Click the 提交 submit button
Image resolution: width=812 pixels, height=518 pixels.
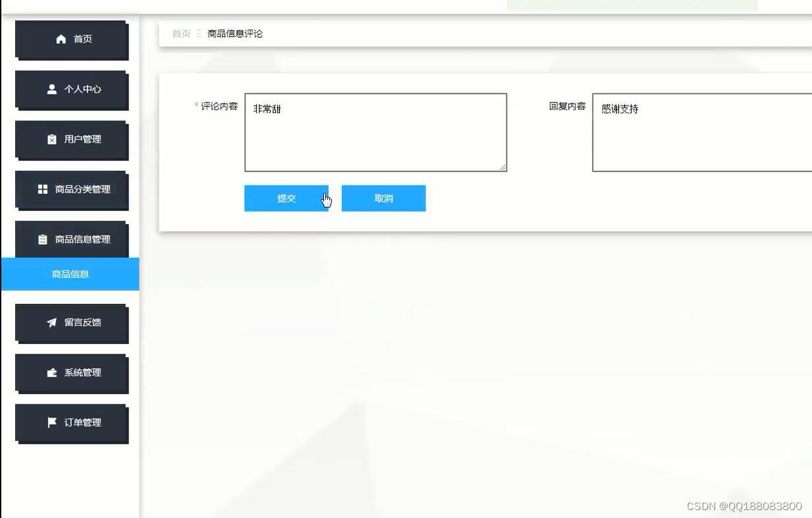tap(286, 198)
